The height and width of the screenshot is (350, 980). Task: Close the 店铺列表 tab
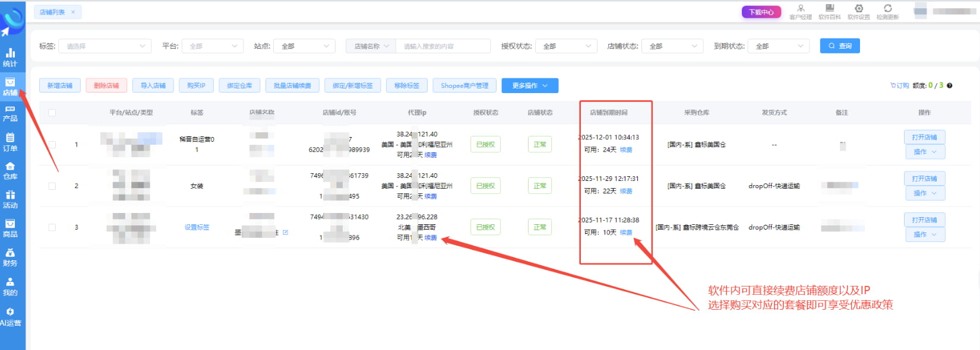tap(73, 12)
